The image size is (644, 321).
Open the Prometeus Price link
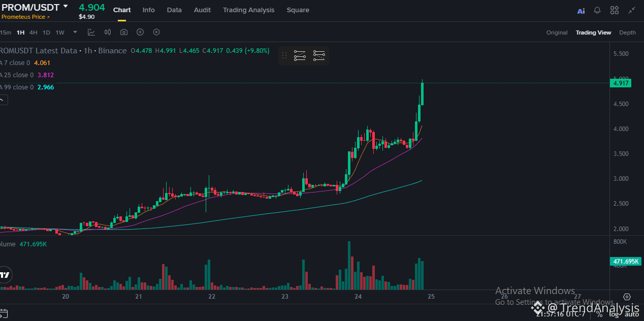[x=25, y=17]
